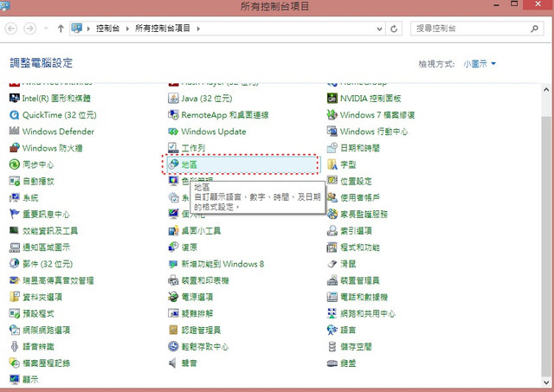Image resolution: width=554 pixels, height=392 pixels.
Task: Open 儲存空間 storage icon
Action: [x=332, y=346]
